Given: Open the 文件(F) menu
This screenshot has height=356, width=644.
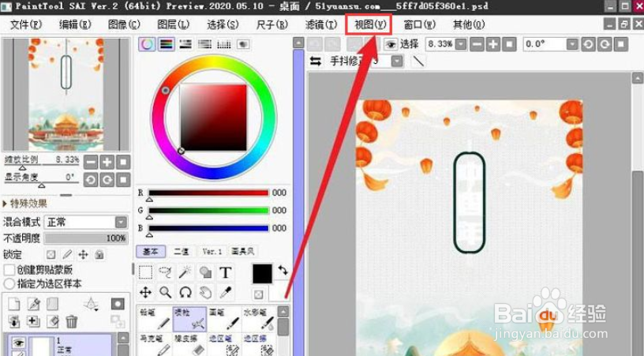Looking at the screenshot, I should pyautogui.click(x=25, y=24).
